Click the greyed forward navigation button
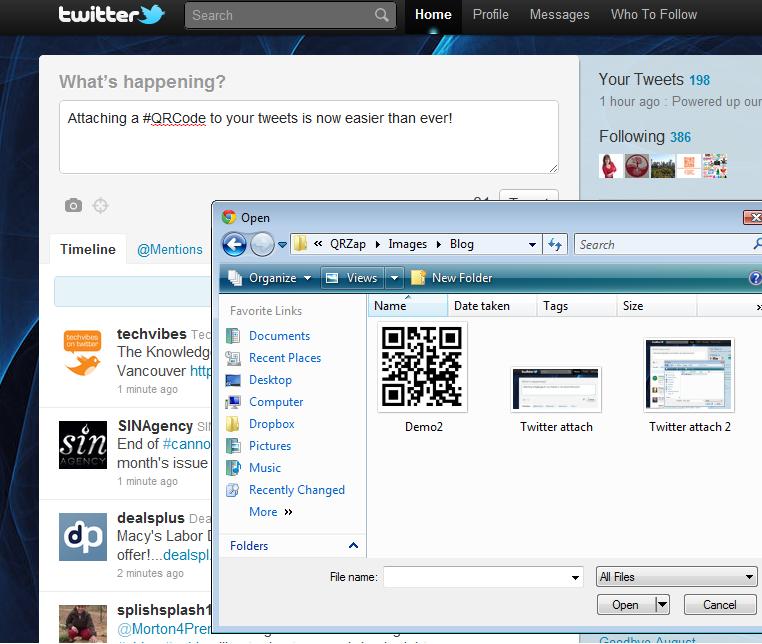Image resolution: width=762 pixels, height=644 pixels. click(262, 244)
